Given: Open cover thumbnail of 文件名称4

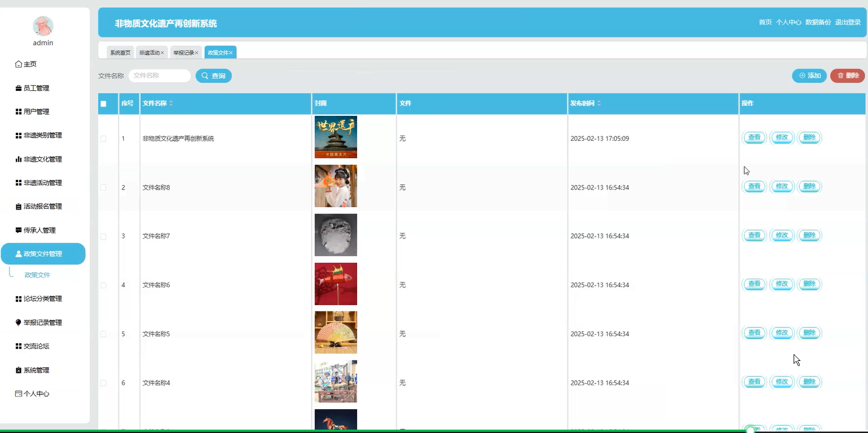Looking at the screenshot, I should [x=336, y=381].
